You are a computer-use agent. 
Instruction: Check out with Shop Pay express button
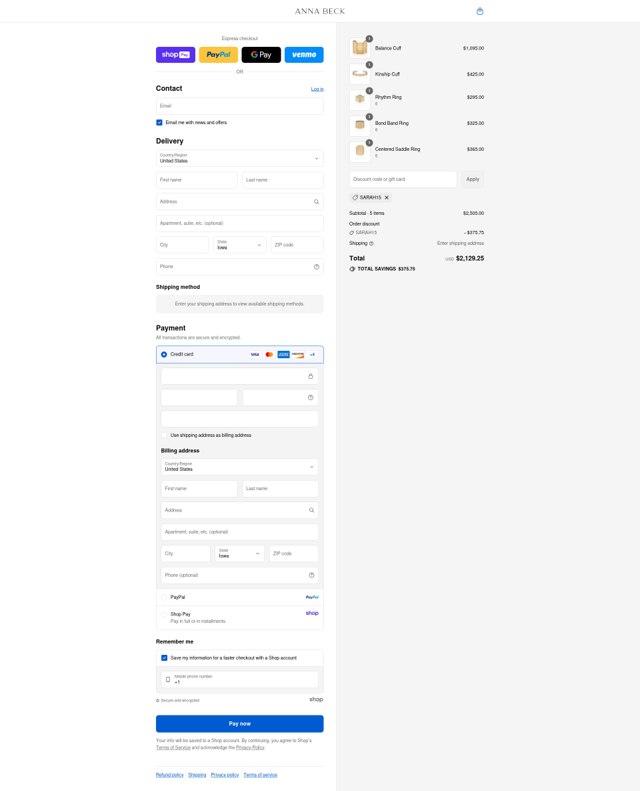click(x=176, y=54)
